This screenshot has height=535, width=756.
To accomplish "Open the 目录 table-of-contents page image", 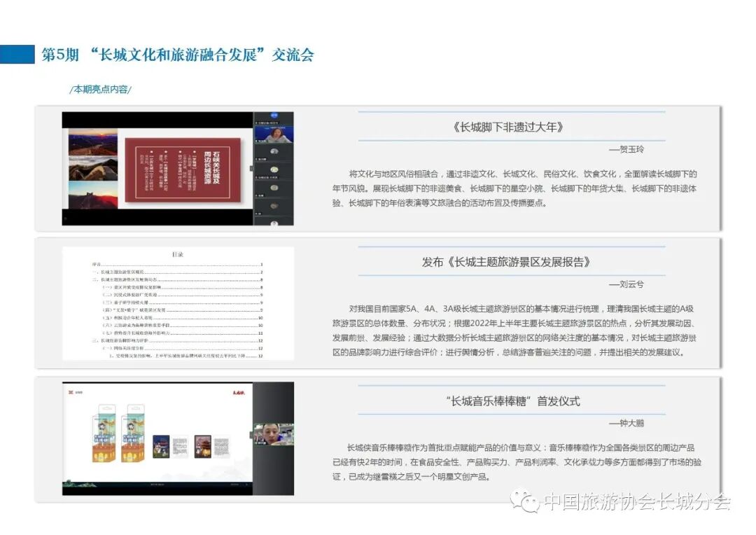I will click(x=178, y=303).
